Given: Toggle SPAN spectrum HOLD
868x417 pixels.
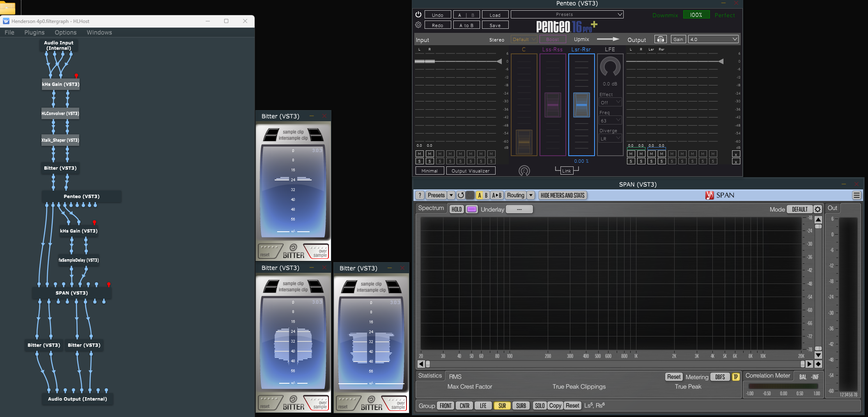Looking at the screenshot, I should 457,210.
